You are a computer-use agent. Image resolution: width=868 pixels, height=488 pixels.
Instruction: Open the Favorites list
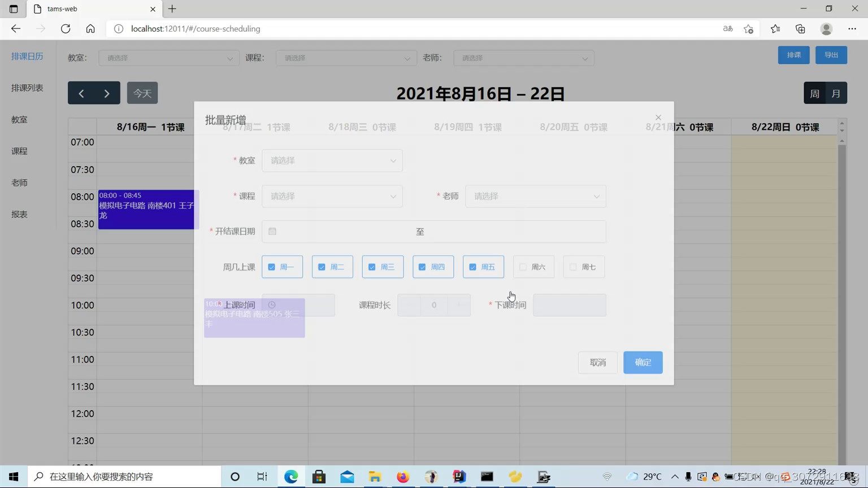click(x=775, y=29)
